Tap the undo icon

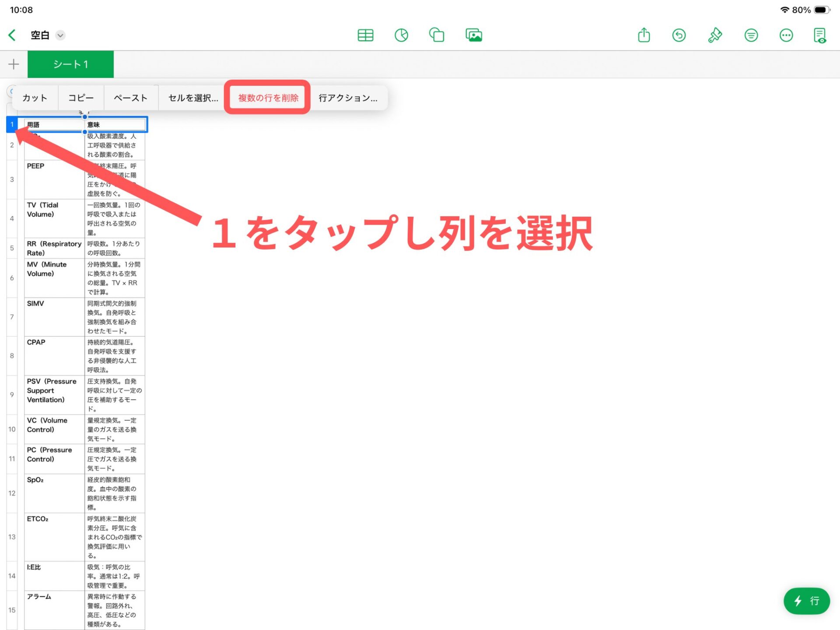coord(679,35)
